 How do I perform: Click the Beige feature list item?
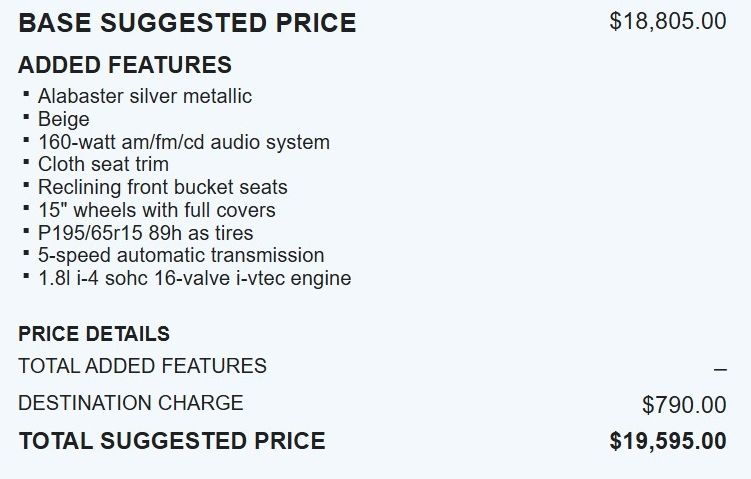coord(63,119)
